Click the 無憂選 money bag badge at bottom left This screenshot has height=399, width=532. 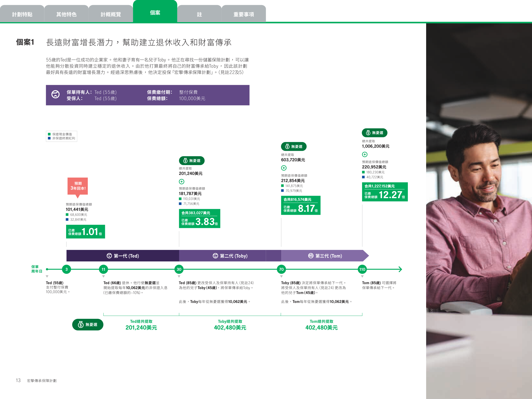point(88,325)
